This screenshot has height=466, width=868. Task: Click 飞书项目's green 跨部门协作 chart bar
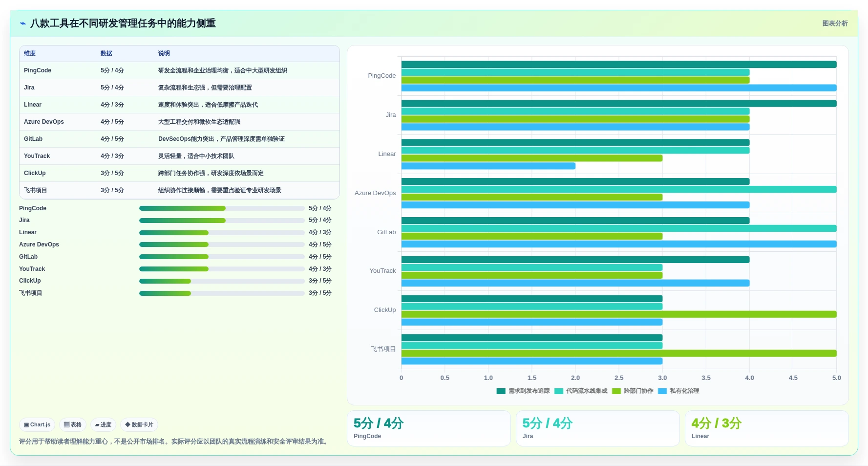pyautogui.click(x=619, y=354)
